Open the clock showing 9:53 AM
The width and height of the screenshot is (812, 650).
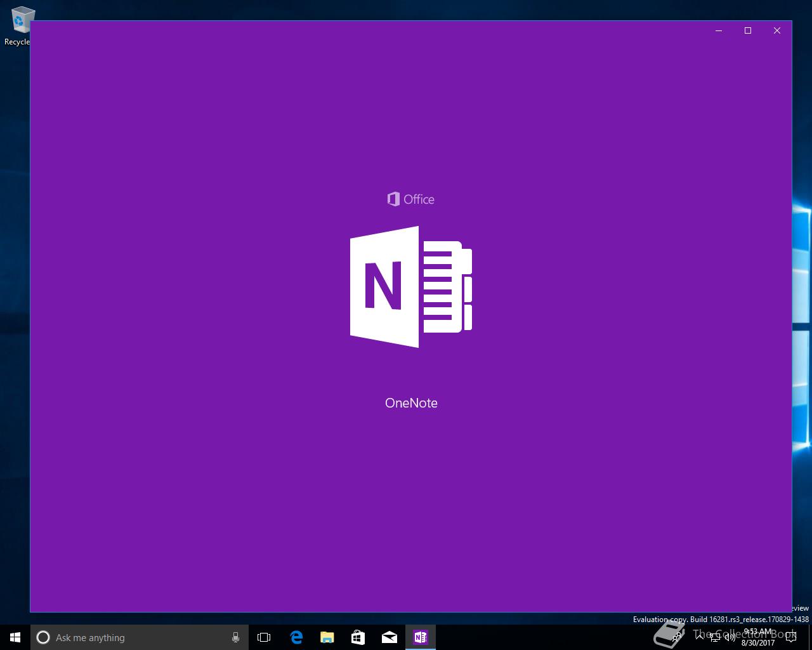coord(758,637)
